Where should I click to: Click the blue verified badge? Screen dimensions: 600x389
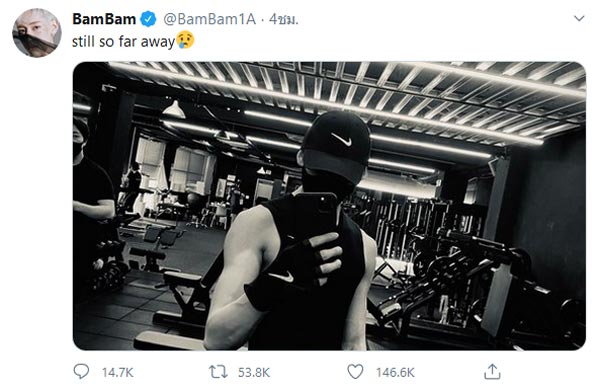[148, 19]
